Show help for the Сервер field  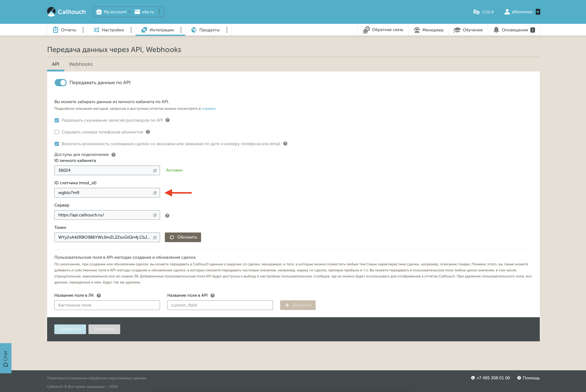pyautogui.click(x=167, y=215)
